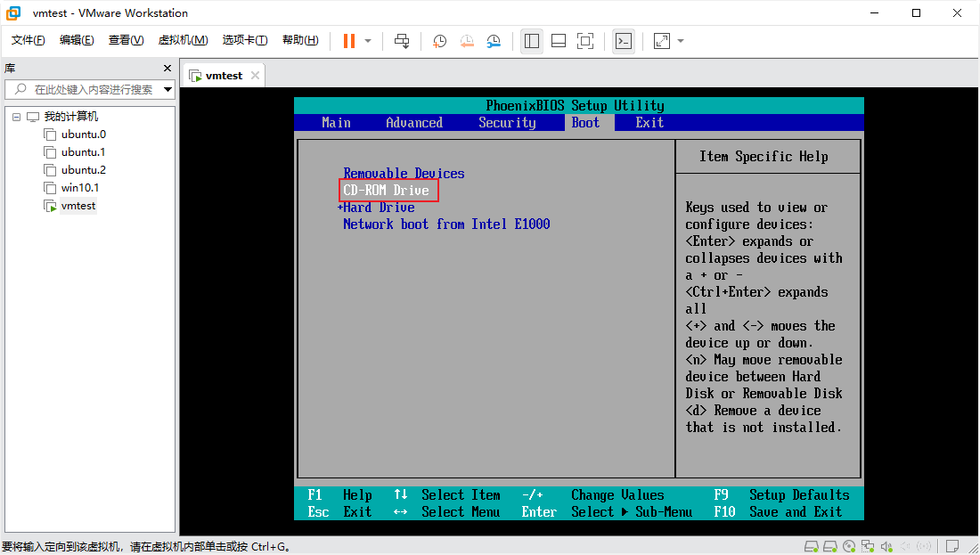Click the CD/DVD drive status icon
The width and height of the screenshot is (980, 555).
coord(847,545)
